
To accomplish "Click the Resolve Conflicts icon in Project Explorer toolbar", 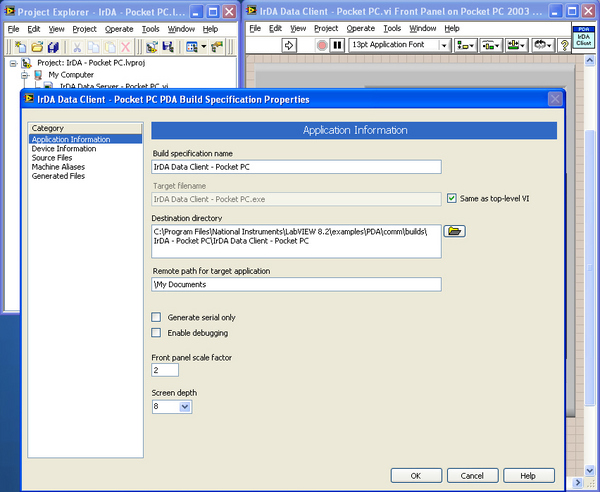I will [x=217, y=47].
